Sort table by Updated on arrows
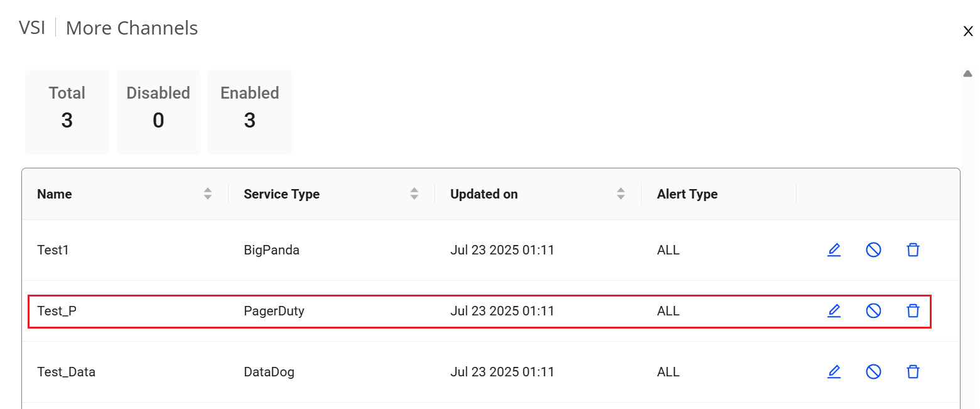 (621, 194)
